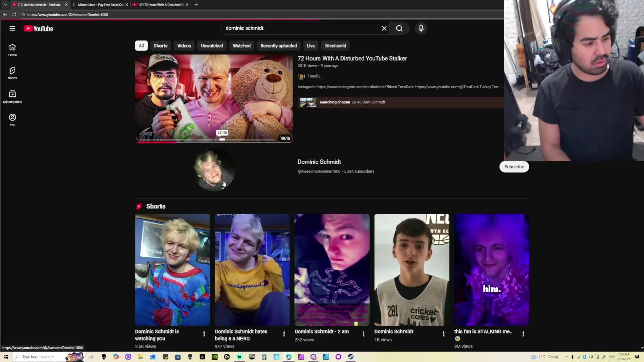The height and width of the screenshot is (362, 644).
Task: Open the TomIRL channel link
Action: tap(314, 76)
